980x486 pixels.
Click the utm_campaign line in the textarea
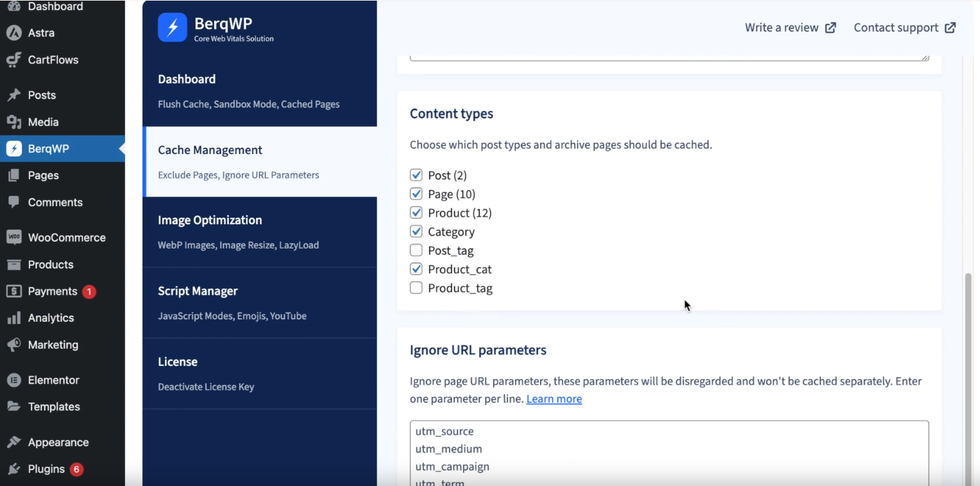tap(452, 467)
